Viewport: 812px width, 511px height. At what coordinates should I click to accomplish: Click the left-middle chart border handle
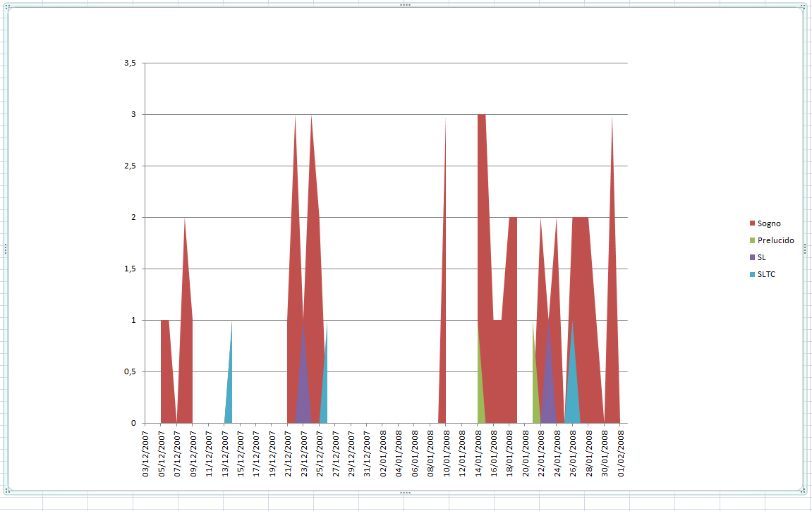pyautogui.click(x=6, y=249)
